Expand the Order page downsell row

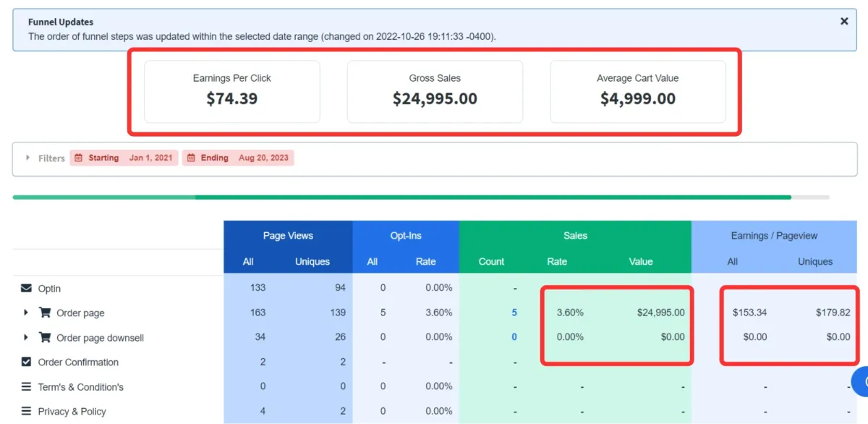[26, 337]
